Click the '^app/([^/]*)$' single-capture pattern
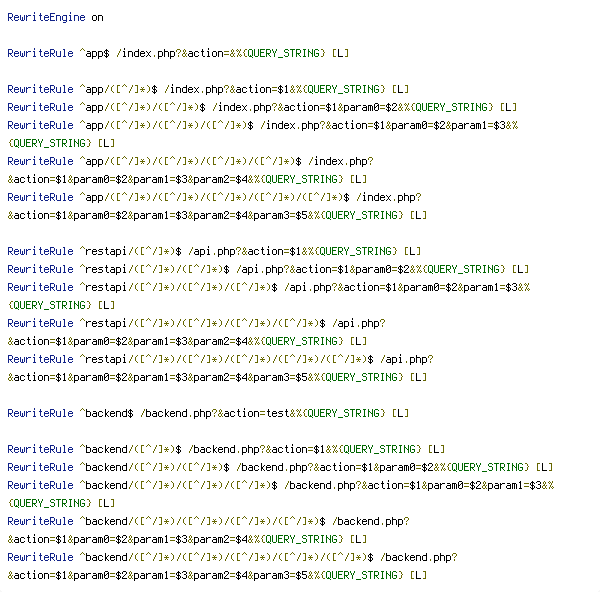Image resolution: width=600 pixels, height=592 pixels. 119,89
